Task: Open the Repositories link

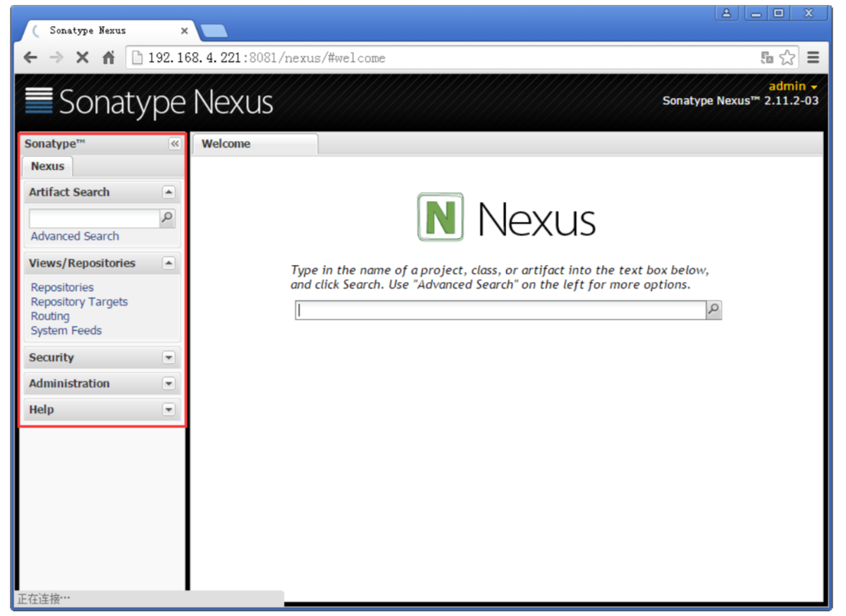Action: 62,288
